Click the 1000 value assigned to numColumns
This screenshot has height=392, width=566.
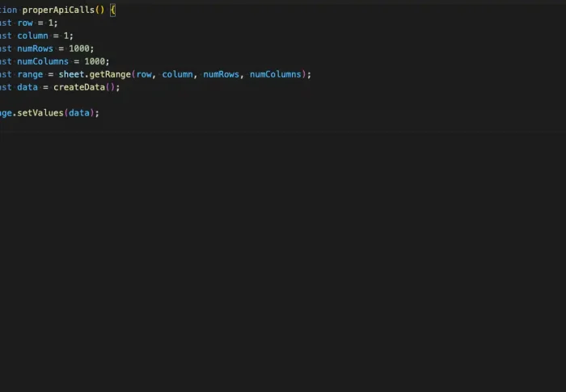(x=95, y=61)
